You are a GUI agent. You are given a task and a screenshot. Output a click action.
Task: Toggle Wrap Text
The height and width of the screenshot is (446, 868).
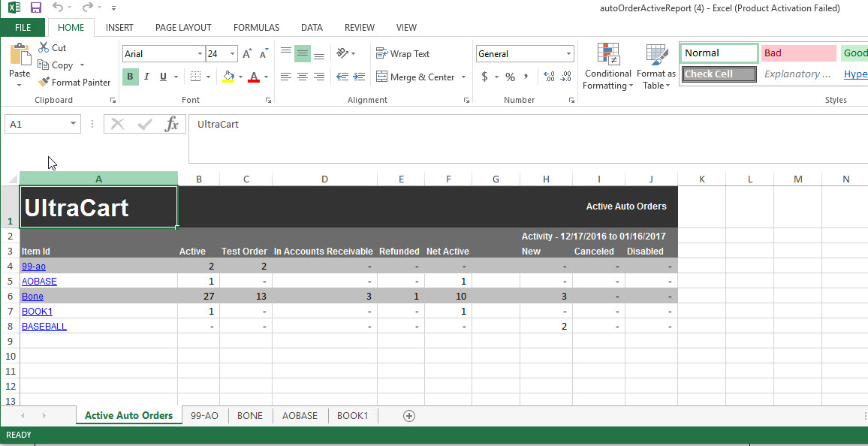402,53
